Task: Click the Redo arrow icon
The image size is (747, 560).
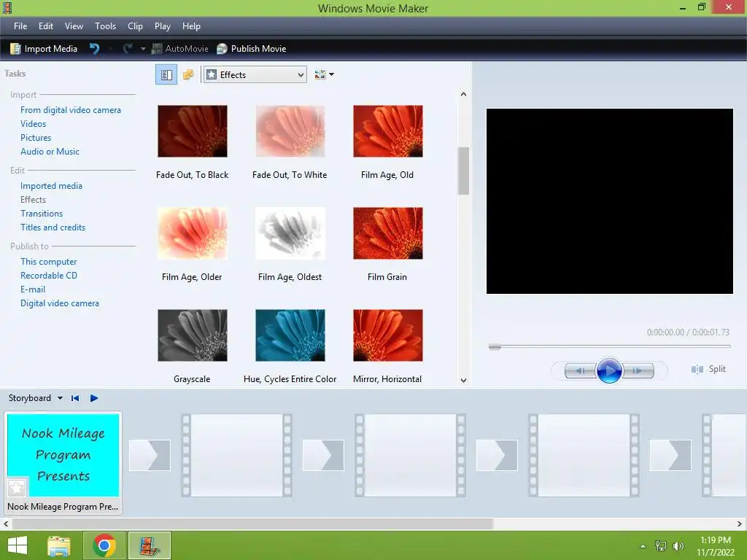Action: tap(128, 49)
